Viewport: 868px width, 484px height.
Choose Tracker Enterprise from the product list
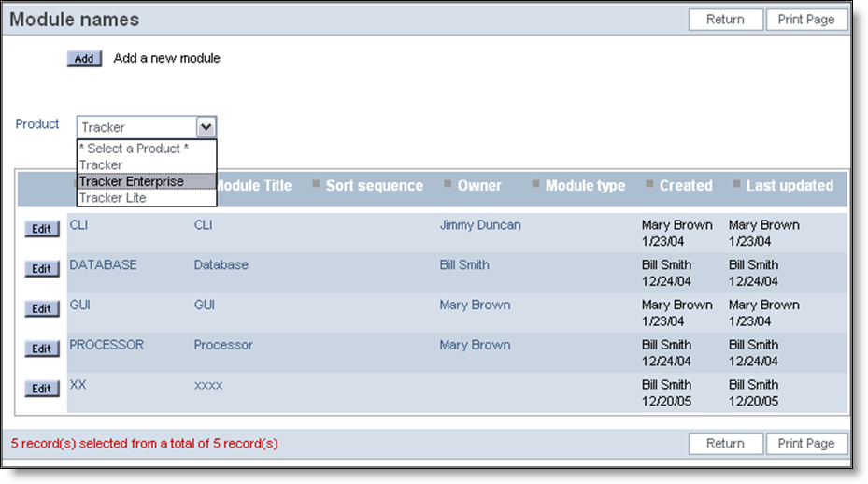(x=146, y=181)
